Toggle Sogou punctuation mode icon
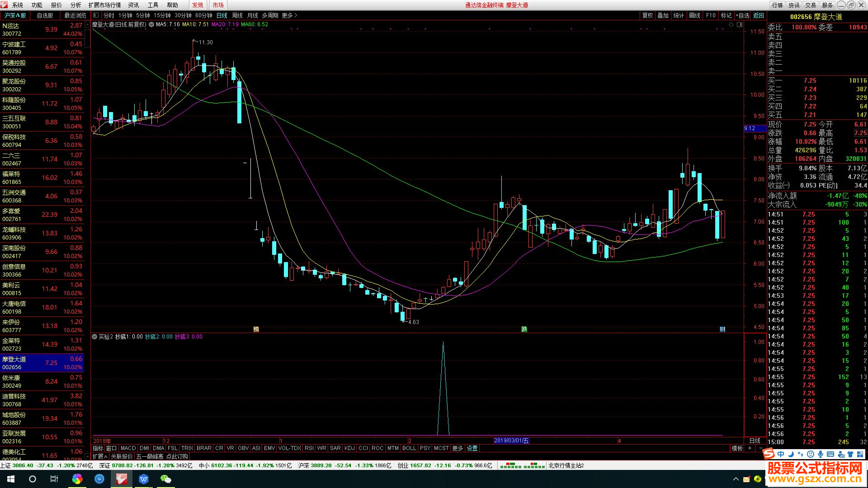The height and width of the screenshot is (488, 868). tap(800, 454)
